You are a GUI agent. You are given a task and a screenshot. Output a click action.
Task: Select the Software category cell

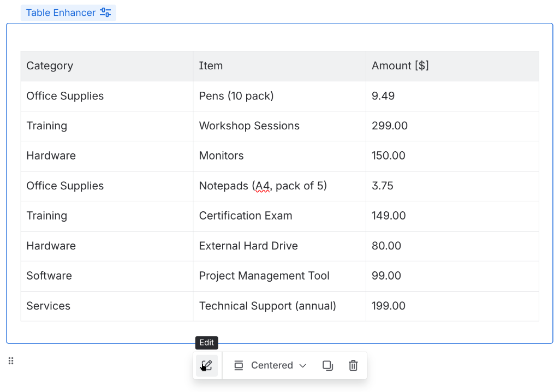[49, 276]
